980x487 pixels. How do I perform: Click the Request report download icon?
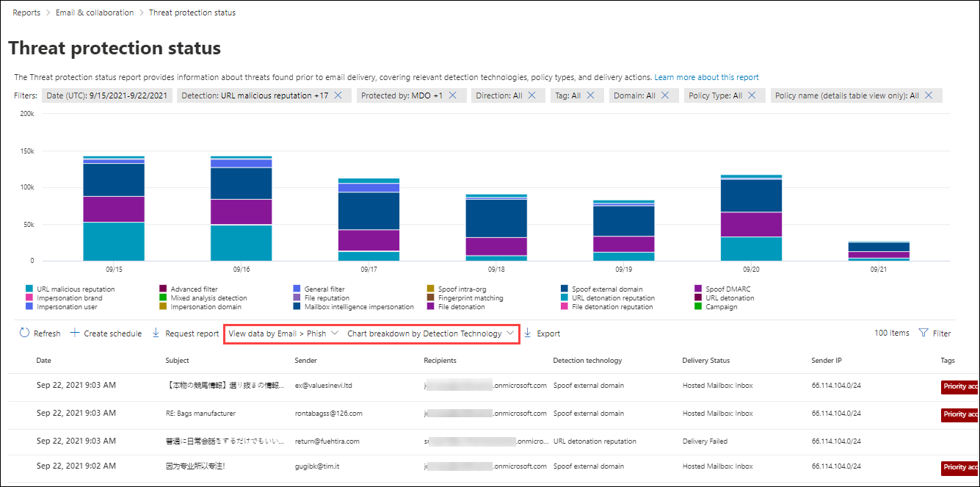coord(156,333)
